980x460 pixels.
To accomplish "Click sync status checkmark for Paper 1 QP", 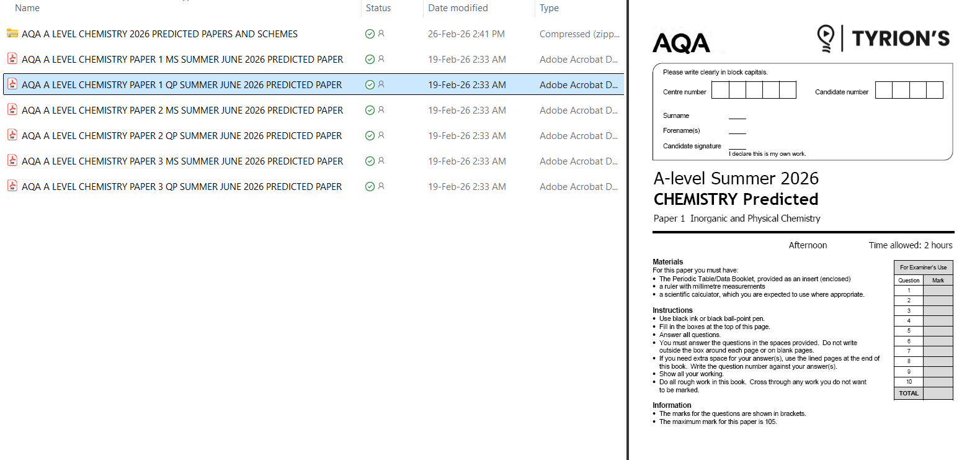I will 370,85.
